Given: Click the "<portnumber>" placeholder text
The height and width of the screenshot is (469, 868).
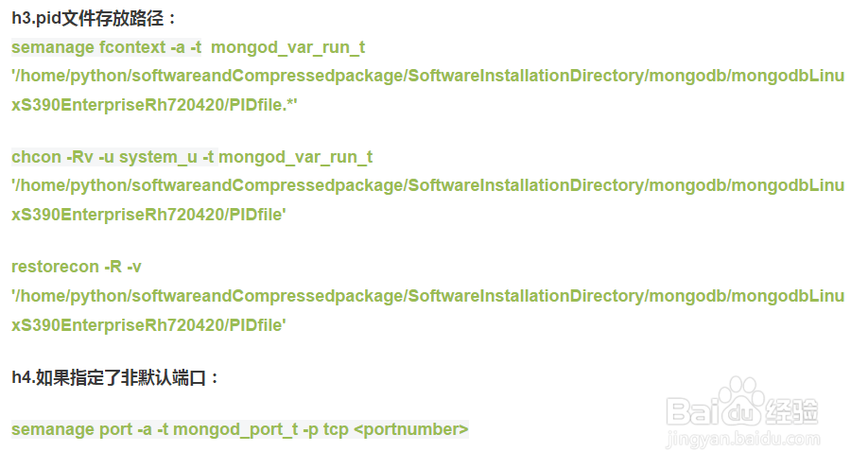Looking at the screenshot, I should tap(411, 429).
